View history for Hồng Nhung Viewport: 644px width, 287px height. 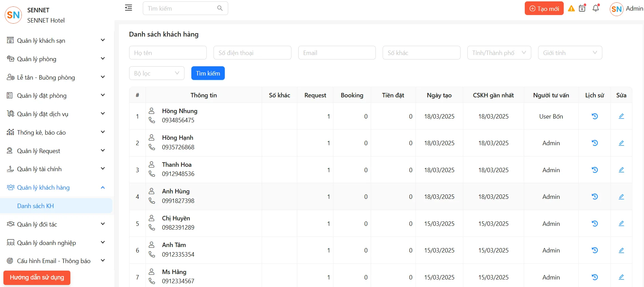(x=594, y=116)
